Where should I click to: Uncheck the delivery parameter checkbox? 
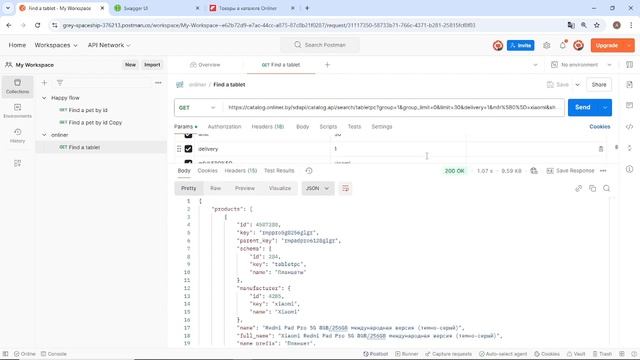tap(188, 149)
